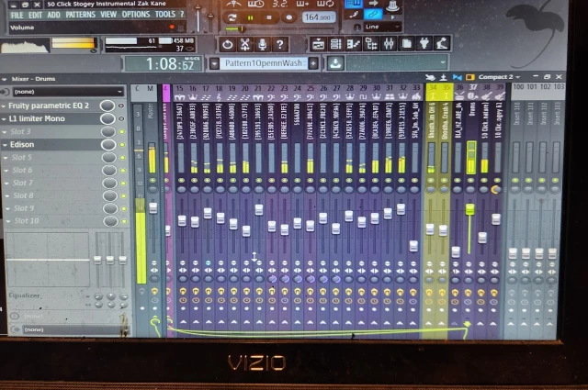Click the Master channel volume fader
The image size is (588, 390).
pyautogui.click(x=153, y=206)
